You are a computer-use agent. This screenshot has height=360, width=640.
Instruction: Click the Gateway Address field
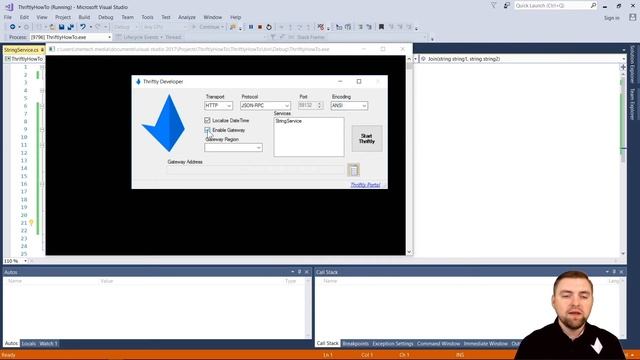256,170
